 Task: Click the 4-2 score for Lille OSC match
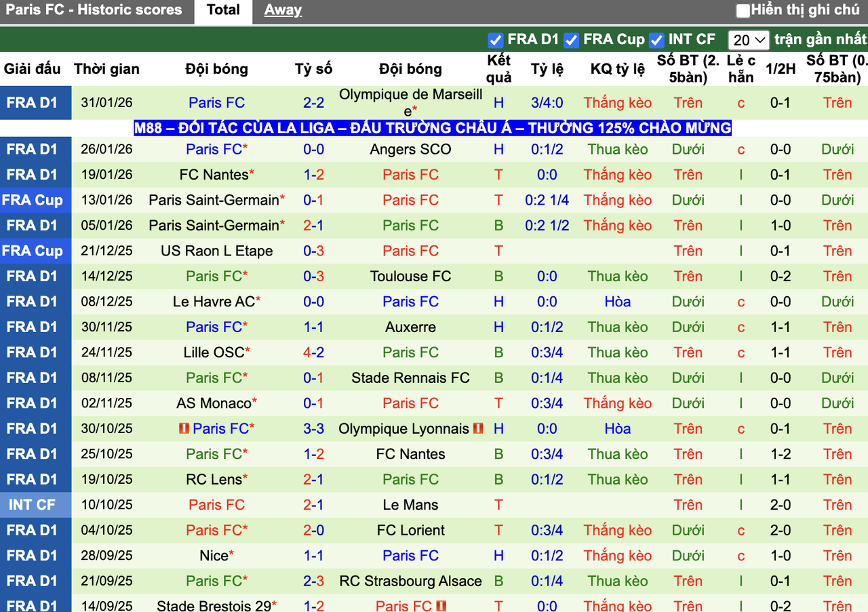coord(314,352)
